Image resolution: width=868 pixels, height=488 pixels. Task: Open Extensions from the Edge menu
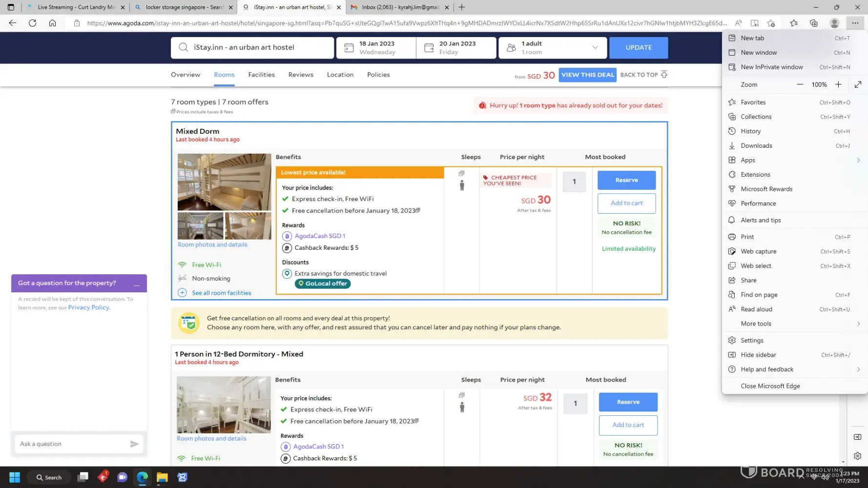tap(794, 174)
